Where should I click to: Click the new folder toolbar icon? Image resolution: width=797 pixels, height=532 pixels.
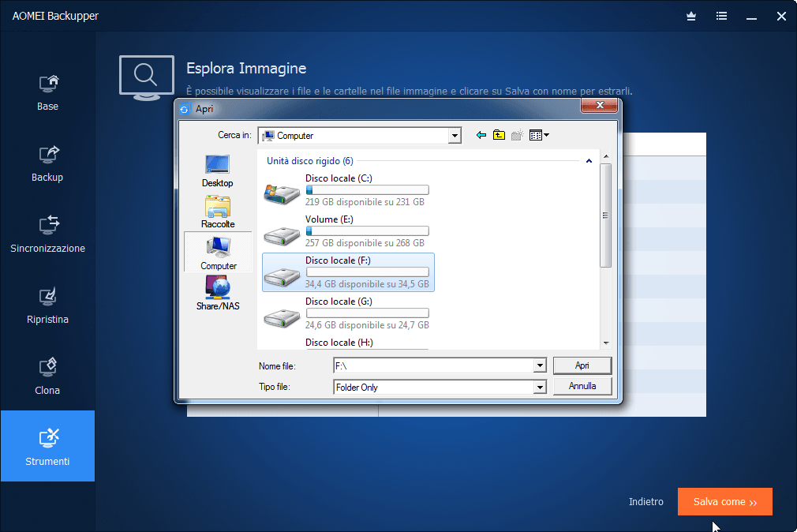point(517,135)
